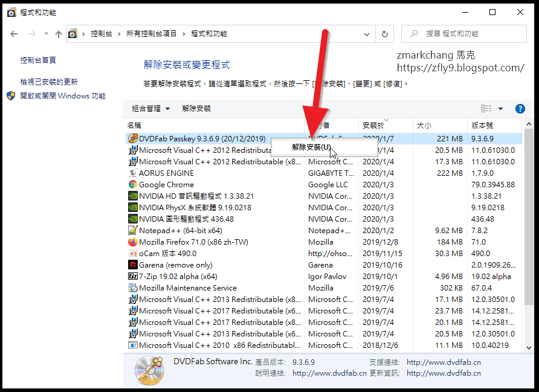Viewport: 539px width, 392px height.
Task: Click the AORUS ENGINE program icon
Action: click(x=133, y=173)
